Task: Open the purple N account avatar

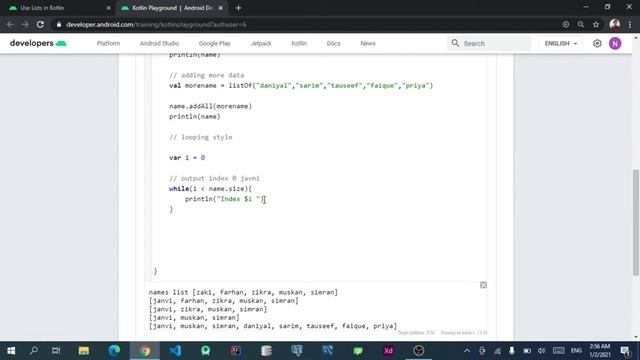Action: 615,43
